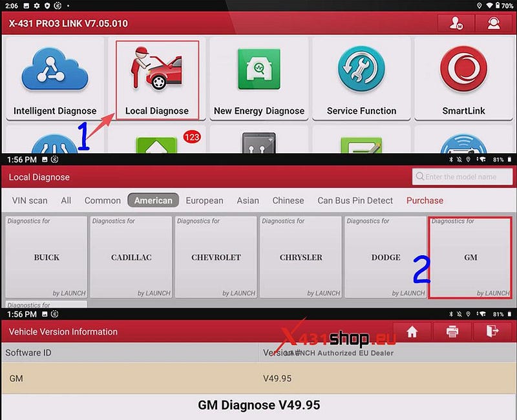Open diagnostics for CHEVROLET
The width and height of the screenshot is (517, 420).
(x=216, y=257)
